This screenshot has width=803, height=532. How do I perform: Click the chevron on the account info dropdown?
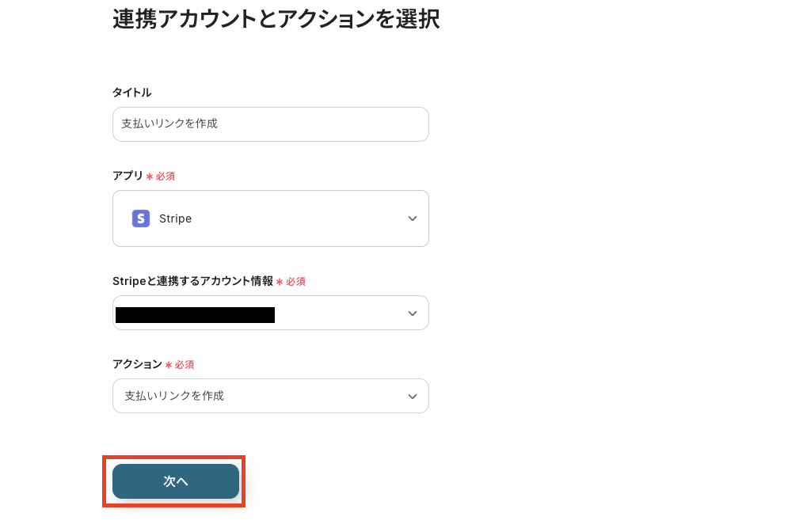(x=412, y=313)
